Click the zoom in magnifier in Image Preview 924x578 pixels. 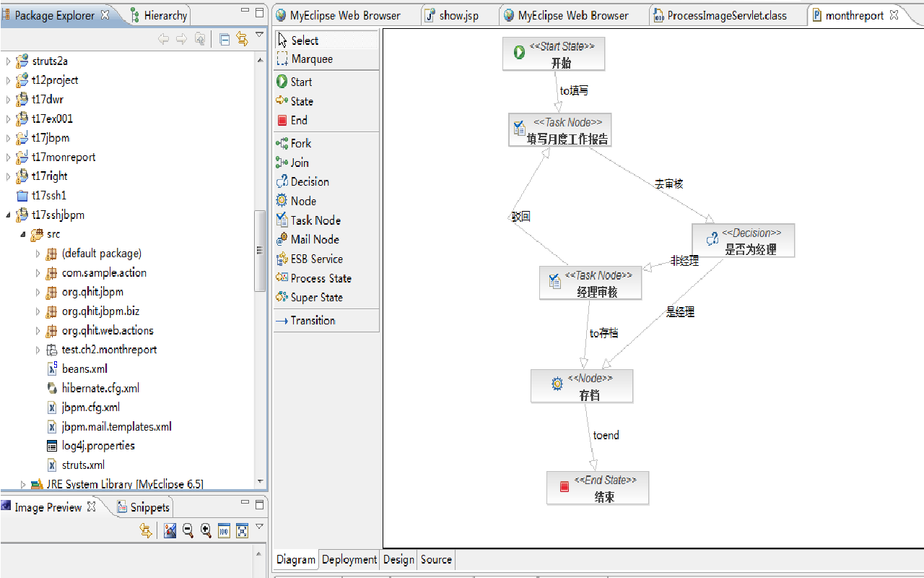pos(206,531)
